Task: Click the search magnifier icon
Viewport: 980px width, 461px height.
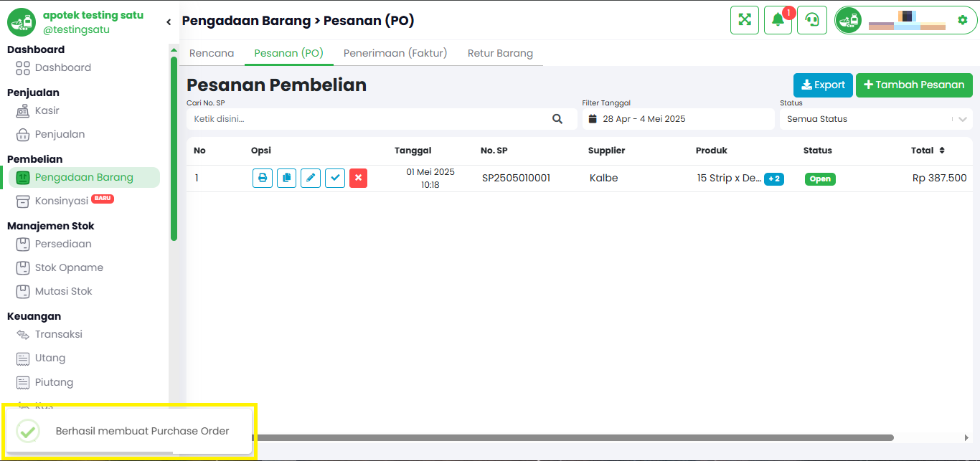Action: point(557,119)
